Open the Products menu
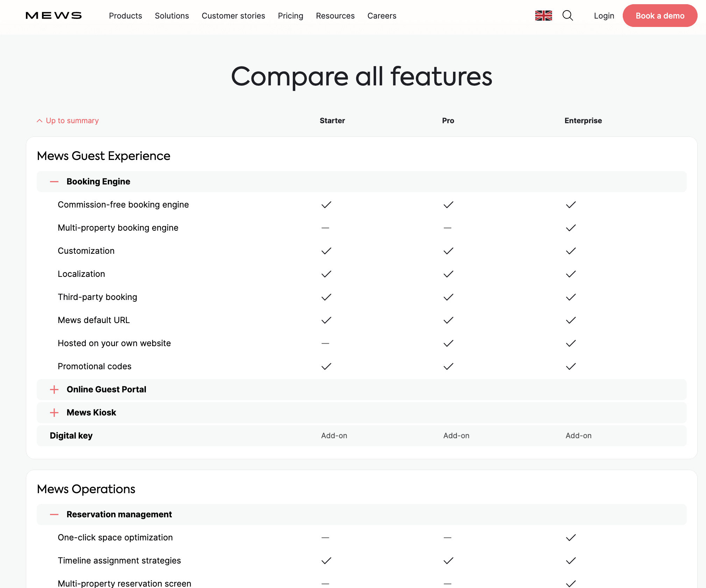The height and width of the screenshot is (588, 706). tap(125, 16)
